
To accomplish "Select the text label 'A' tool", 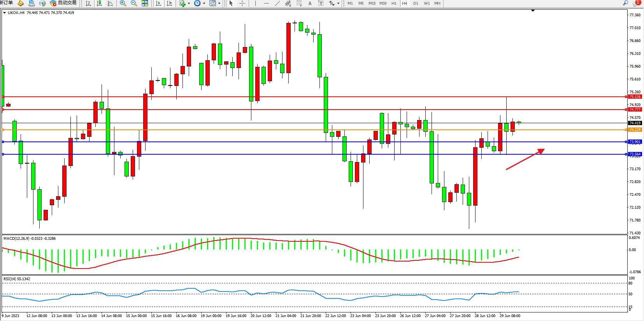I will pyautogui.click(x=310, y=3).
